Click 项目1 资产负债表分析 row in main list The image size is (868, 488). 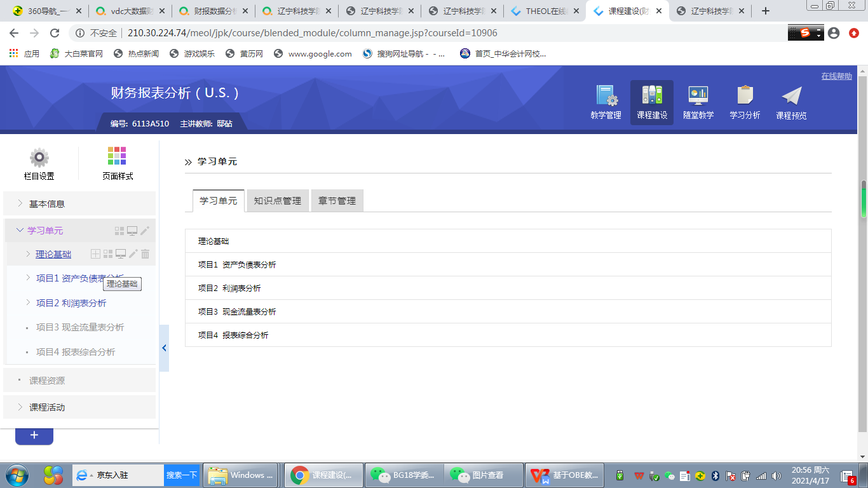(x=508, y=264)
